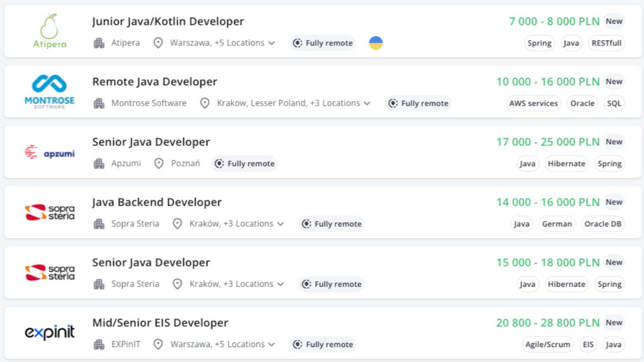Click the Ukraine flag icon on Atipera listing
This screenshot has width=644, height=362.
tap(376, 43)
